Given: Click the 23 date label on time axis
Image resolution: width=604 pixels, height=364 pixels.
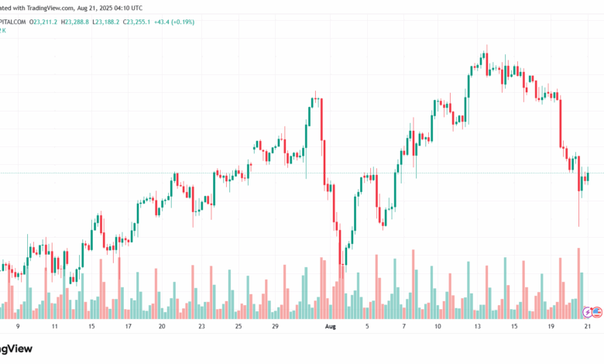Looking at the screenshot, I should point(201,328).
